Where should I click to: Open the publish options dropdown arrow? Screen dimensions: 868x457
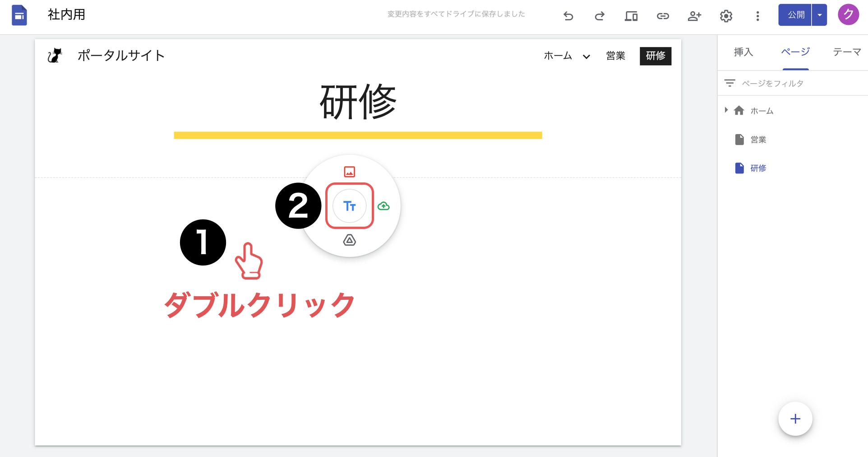pos(820,15)
